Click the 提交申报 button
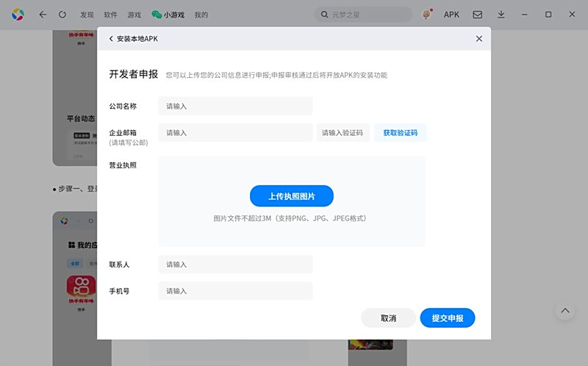 [x=448, y=318]
